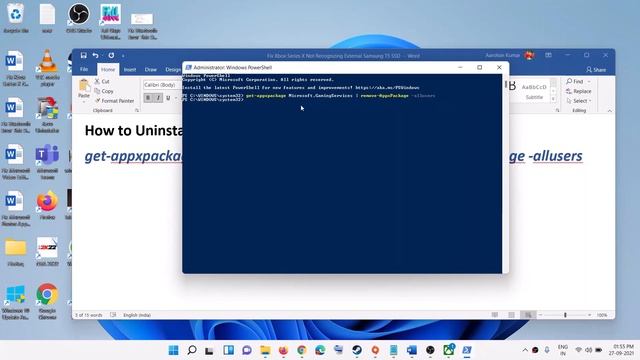Zoom out with the minus button in Word

540,315
